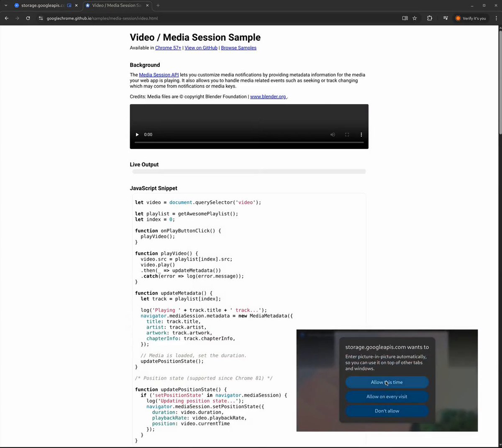
Task: Click the 'function onPlayButtonClick() {' code line
Action: point(178,231)
